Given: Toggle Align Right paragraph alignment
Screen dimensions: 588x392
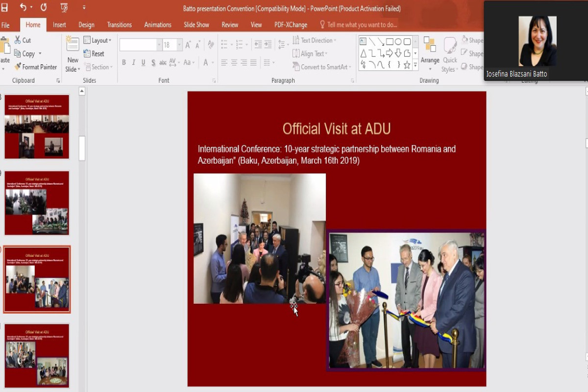Looking at the screenshot, I should point(244,62).
